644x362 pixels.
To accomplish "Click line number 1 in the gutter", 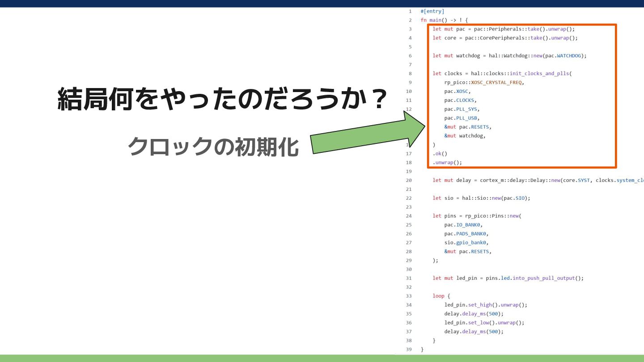I will click(x=410, y=11).
